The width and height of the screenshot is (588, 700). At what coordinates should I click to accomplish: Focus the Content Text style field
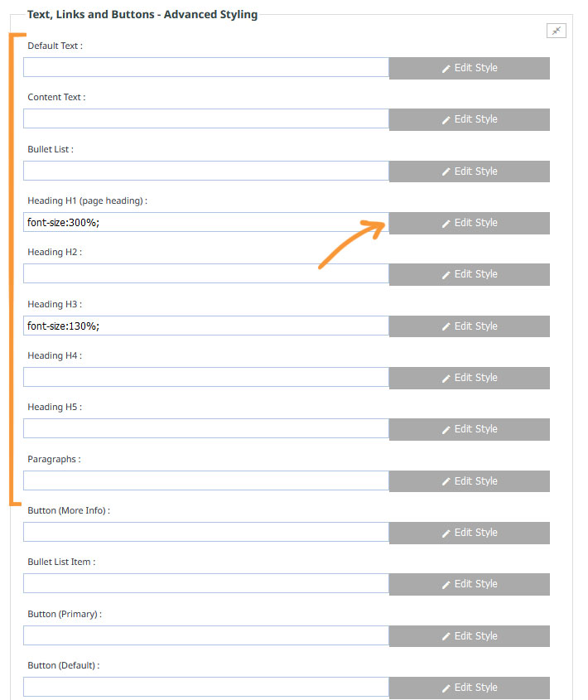[x=206, y=119]
